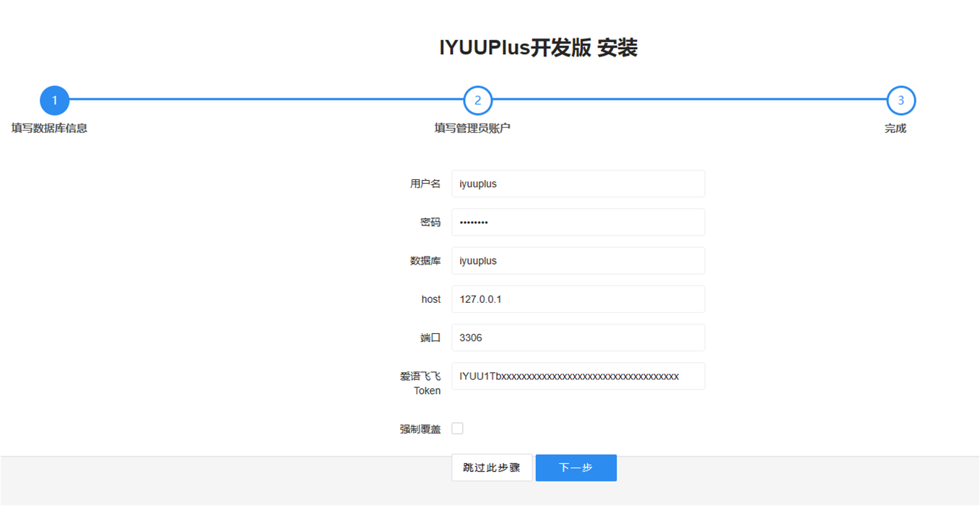Click the blue 下一步 button
Image resolution: width=980 pixels, height=506 pixels.
click(576, 468)
